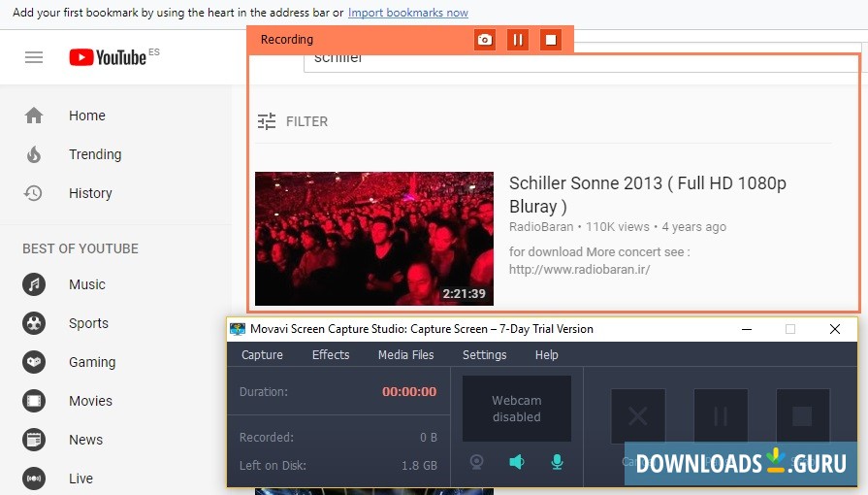
Task: Open the Movies category icon
Action: (34, 401)
